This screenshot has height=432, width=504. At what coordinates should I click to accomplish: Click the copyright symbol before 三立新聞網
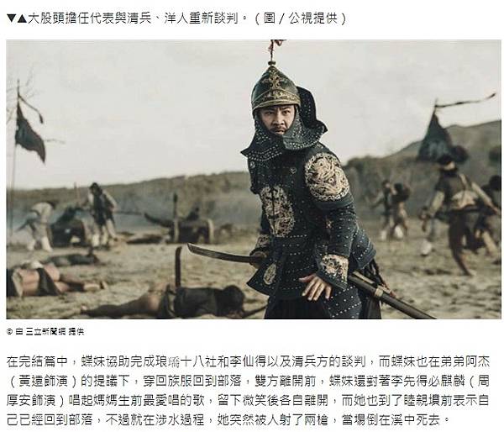(9, 332)
